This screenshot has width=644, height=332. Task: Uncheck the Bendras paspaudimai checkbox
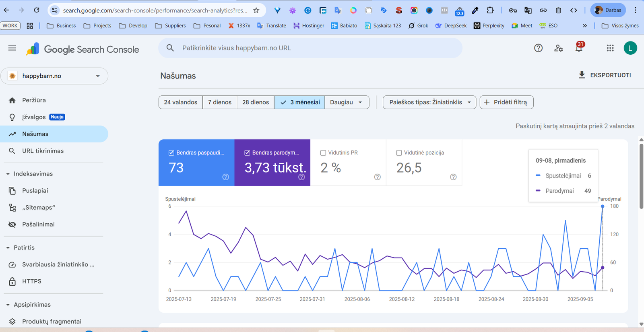click(x=171, y=153)
